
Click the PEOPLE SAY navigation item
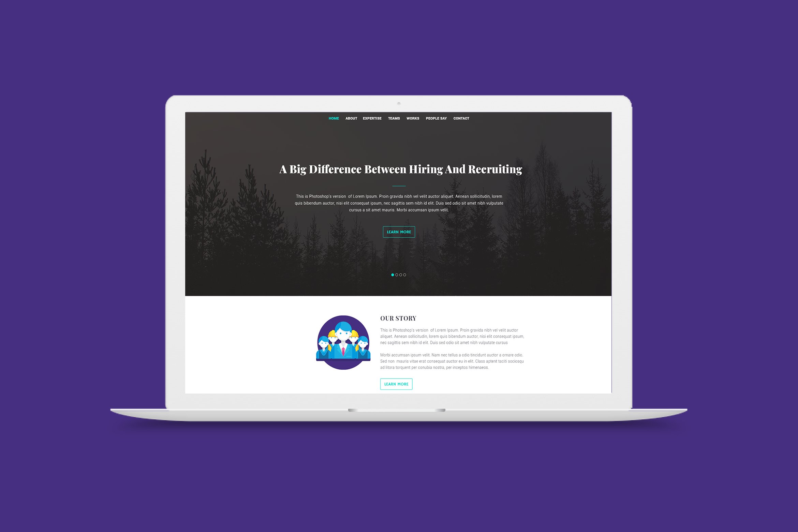click(436, 118)
